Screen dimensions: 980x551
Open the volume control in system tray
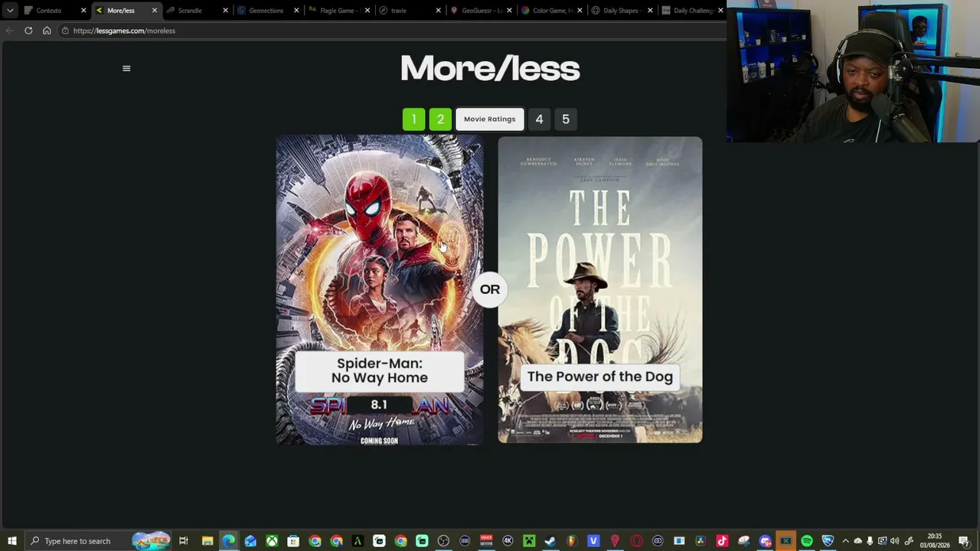(894, 541)
